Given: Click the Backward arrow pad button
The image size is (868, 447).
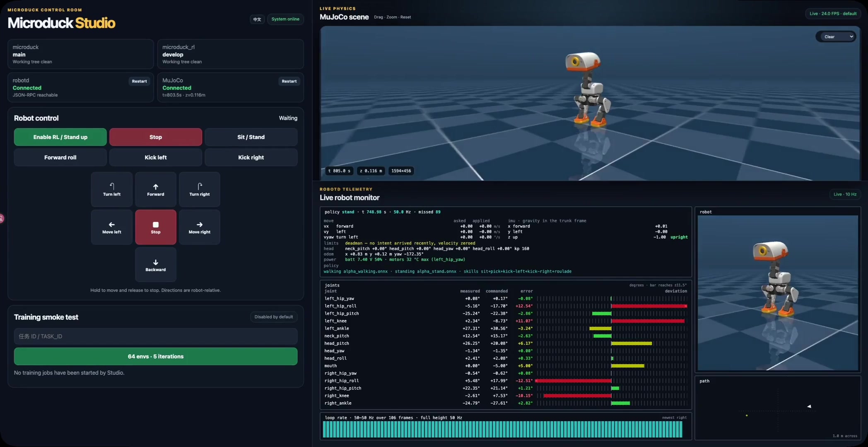Looking at the screenshot, I should (155, 265).
